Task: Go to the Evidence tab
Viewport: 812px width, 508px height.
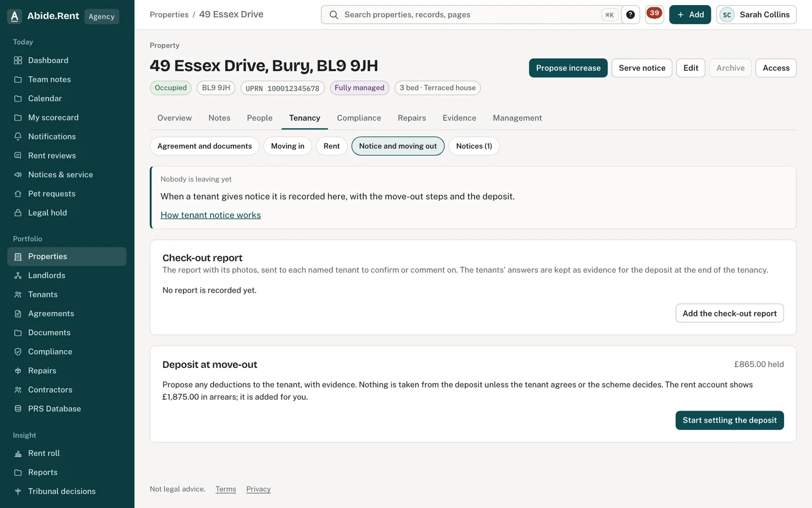Action: (459, 118)
